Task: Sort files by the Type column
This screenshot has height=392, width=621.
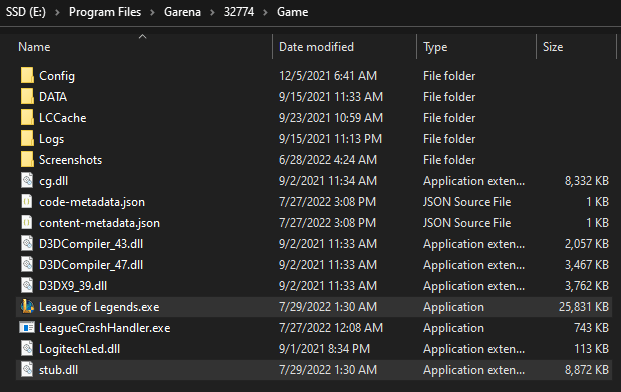Action: click(x=435, y=47)
